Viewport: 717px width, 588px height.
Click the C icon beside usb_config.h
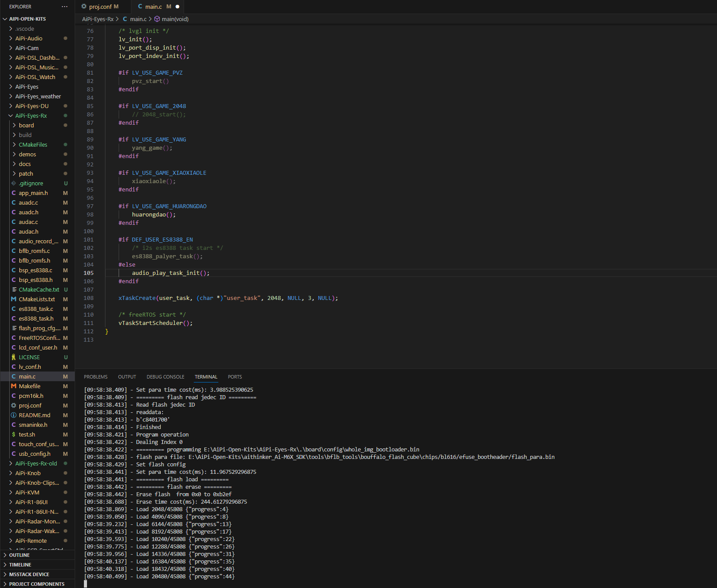pos(14,454)
